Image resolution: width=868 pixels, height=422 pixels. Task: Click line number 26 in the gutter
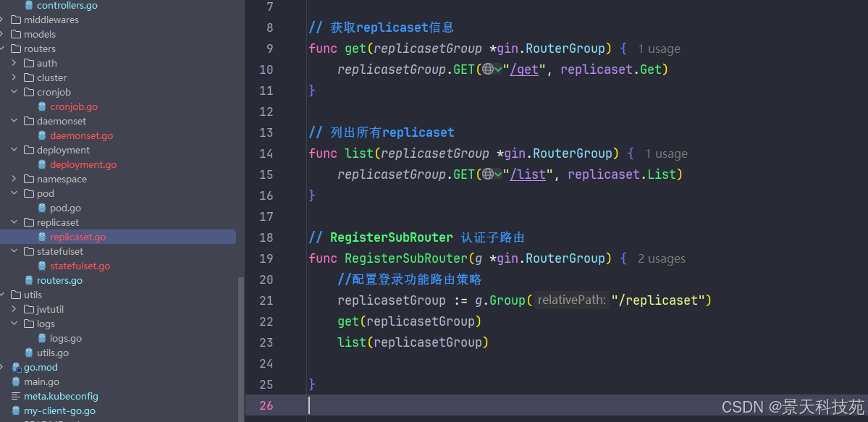tap(266, 405)
